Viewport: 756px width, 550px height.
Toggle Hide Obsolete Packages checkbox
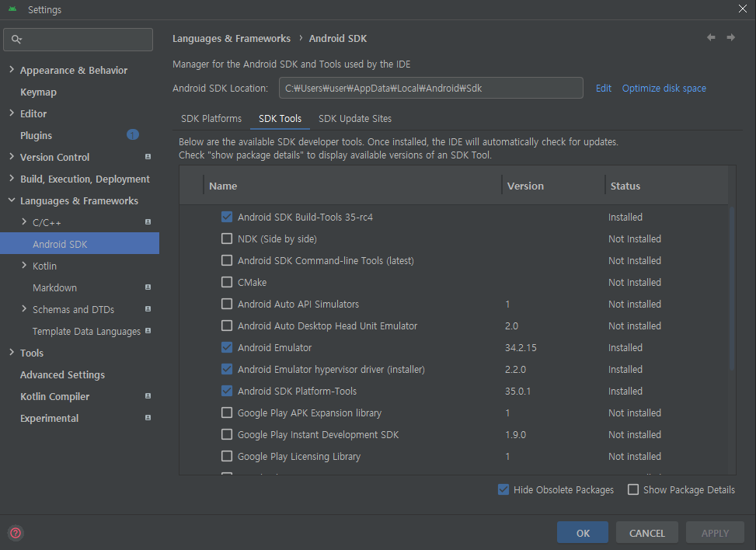coord(503,489)
